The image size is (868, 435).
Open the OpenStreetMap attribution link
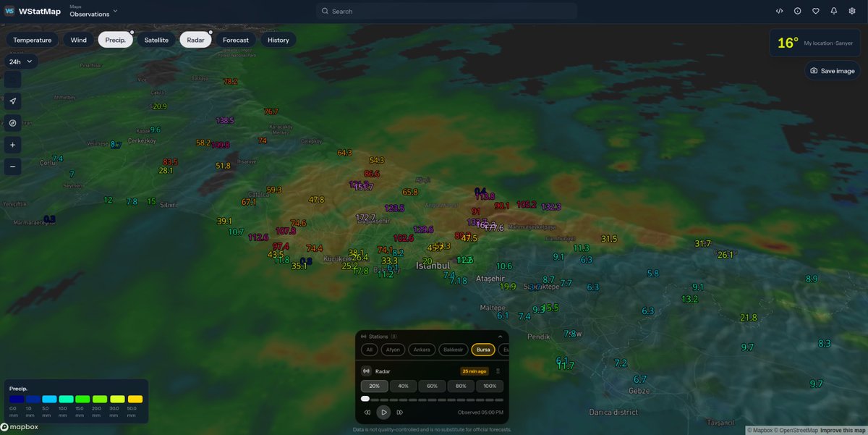pyautogui.click(x=795, y=431)
